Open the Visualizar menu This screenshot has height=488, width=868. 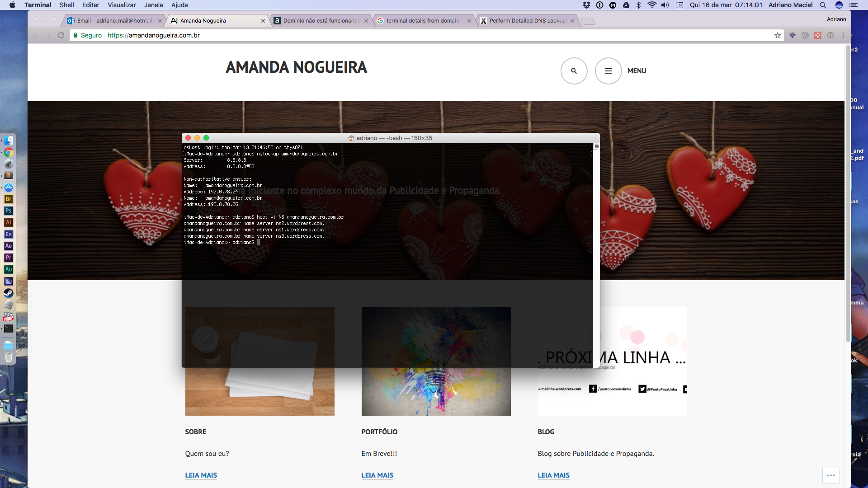(122, 5)
